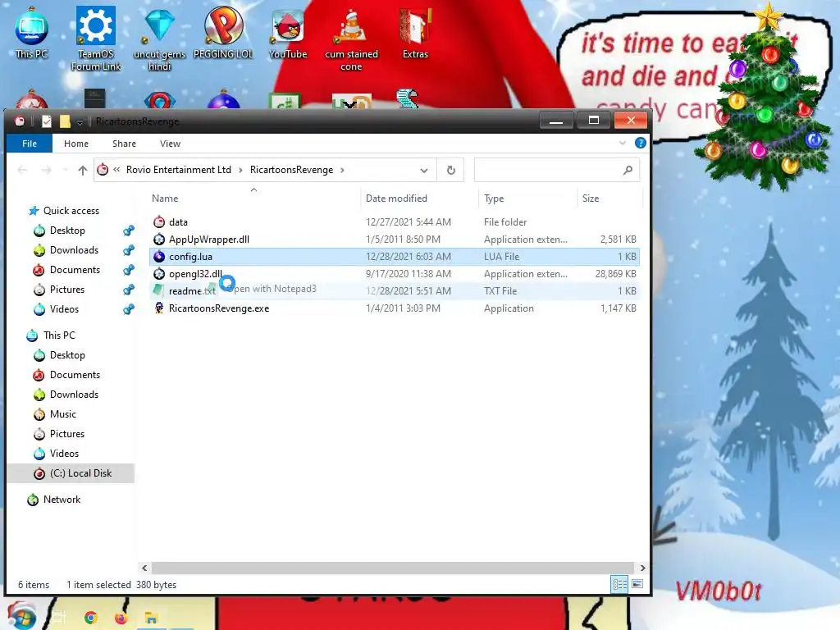
Task: Expand the RicartoonsRevenge breadcrumb arrow
Action: click(x=342, y=171)
